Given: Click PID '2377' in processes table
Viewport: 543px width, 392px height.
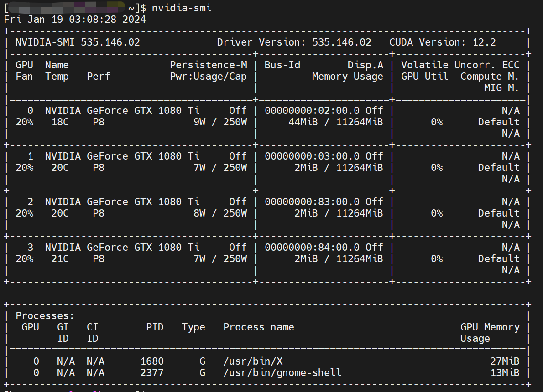Looking at the screenshot, I should click(152, 373).
